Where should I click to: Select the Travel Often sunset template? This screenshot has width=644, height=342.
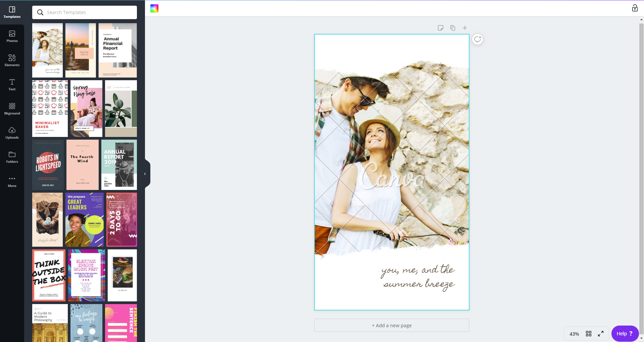point(81,50)
